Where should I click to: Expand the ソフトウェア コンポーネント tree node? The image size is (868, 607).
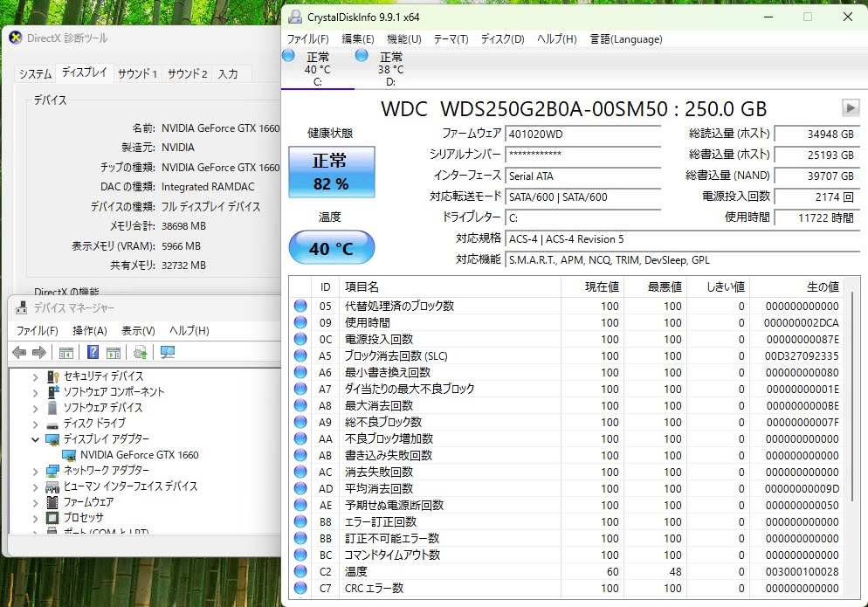tap(36, 393)
